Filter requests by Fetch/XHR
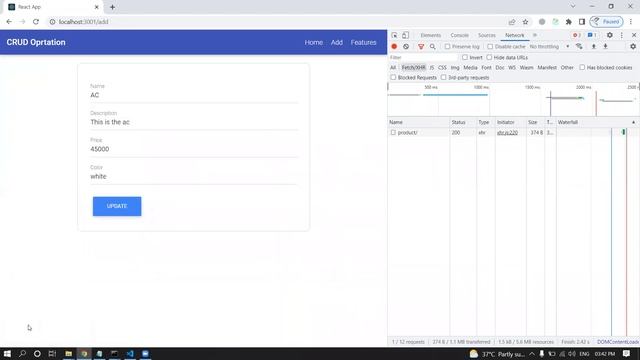The image size is (640, 360). coord(413,67)
